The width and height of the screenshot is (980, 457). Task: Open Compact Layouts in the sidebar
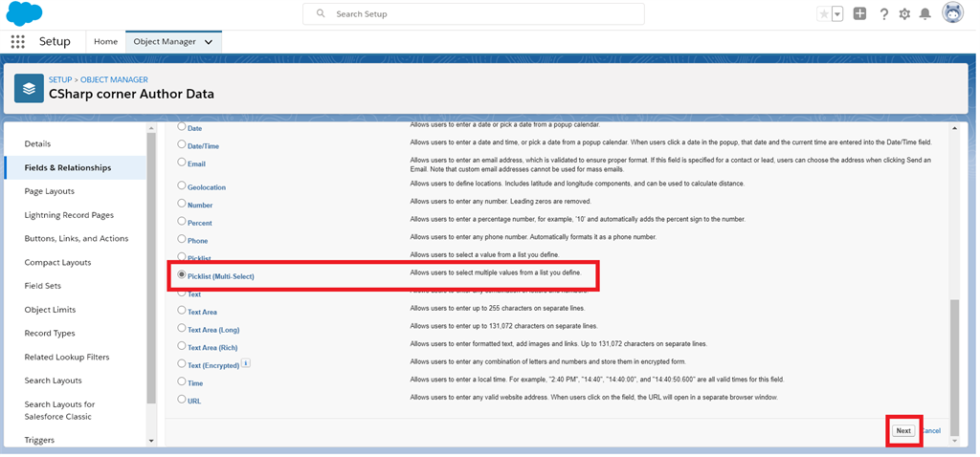click(x=57, y=263)
